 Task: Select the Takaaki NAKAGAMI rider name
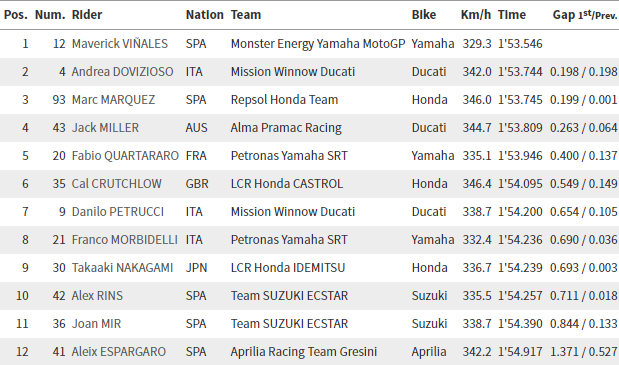tap(122, 268)
